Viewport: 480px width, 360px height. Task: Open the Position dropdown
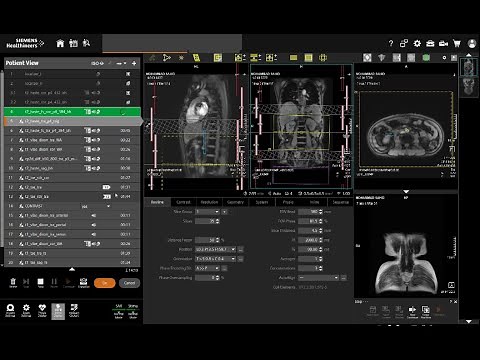pos(216,249)
